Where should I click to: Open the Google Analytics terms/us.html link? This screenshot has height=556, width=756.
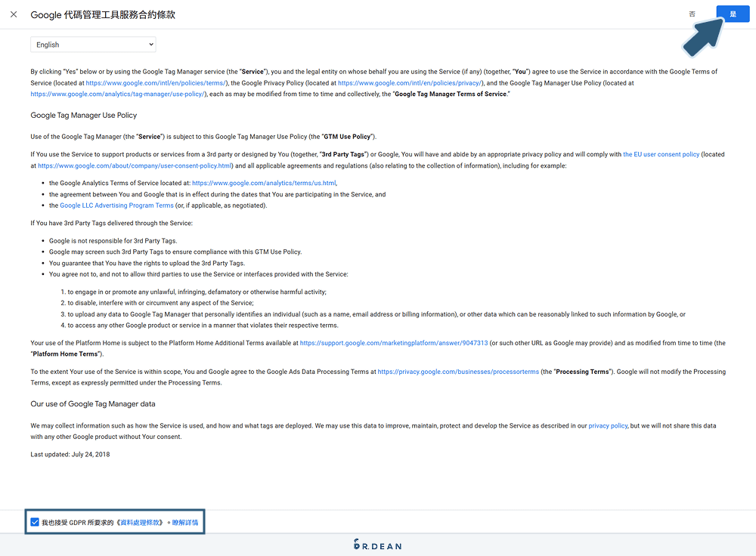coord(262,182)
